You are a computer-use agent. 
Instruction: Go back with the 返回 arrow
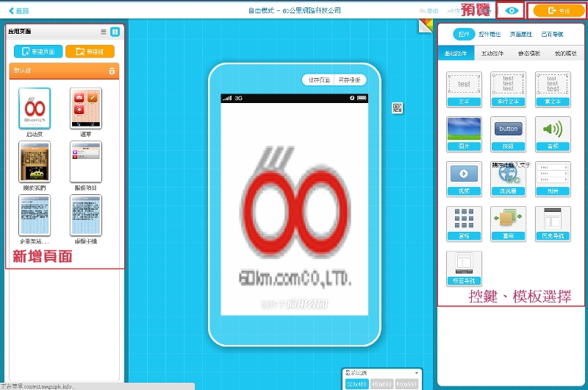point(19,11)
